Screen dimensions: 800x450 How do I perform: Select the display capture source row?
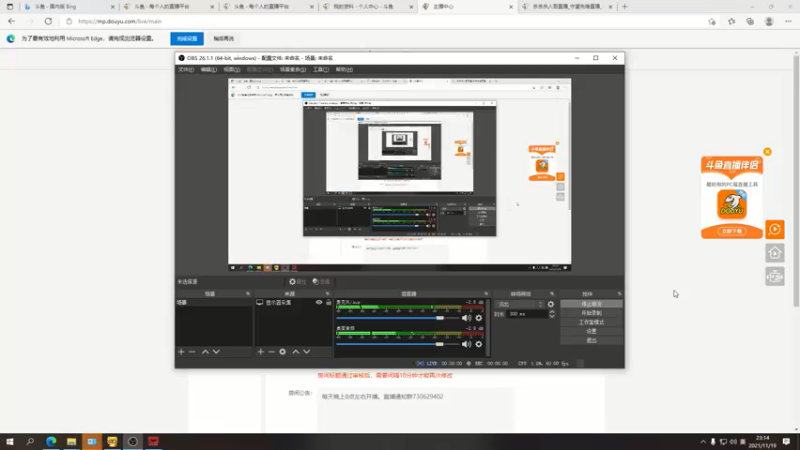pyautogui.click(x=293, y=303)
